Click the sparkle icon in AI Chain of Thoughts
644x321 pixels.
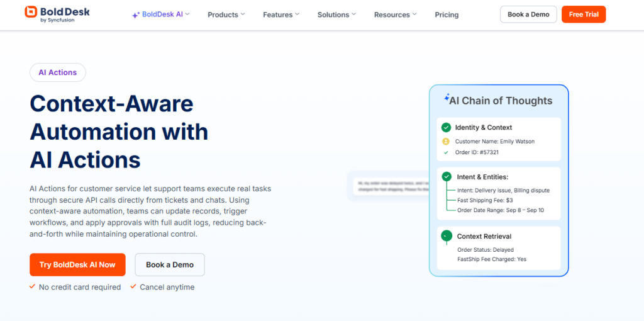coord(447,98)
